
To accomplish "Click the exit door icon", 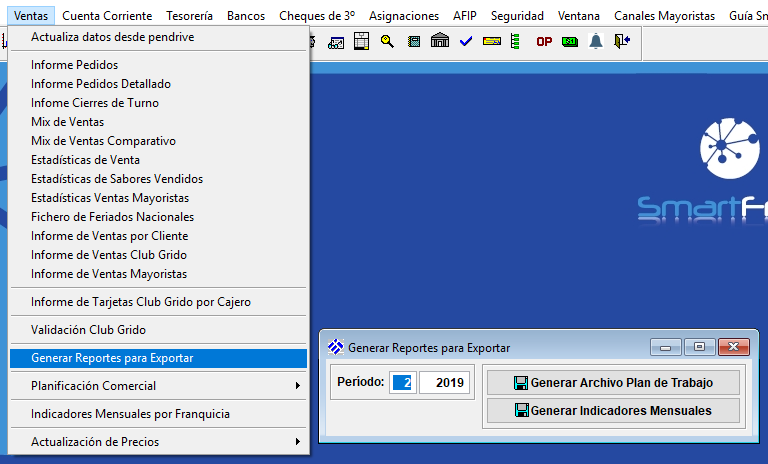I will pyautogui.click(x=622, y=41).
